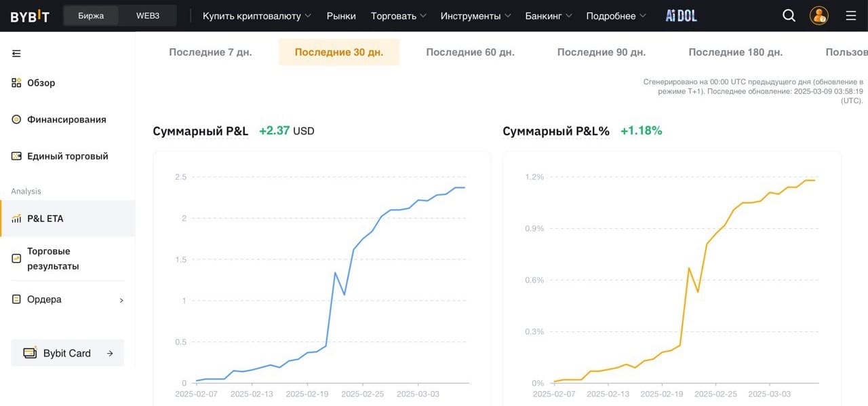This screenshot has width=868, height=406.
Task: Click the Bybit Card button
Action: point(68,353)
